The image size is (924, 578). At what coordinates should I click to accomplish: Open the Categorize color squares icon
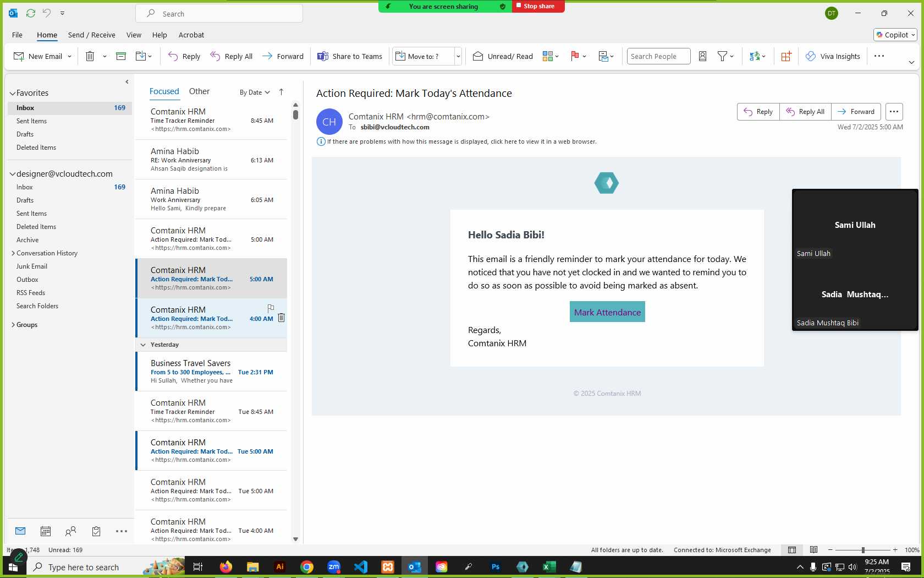click(x=548, y=56)
